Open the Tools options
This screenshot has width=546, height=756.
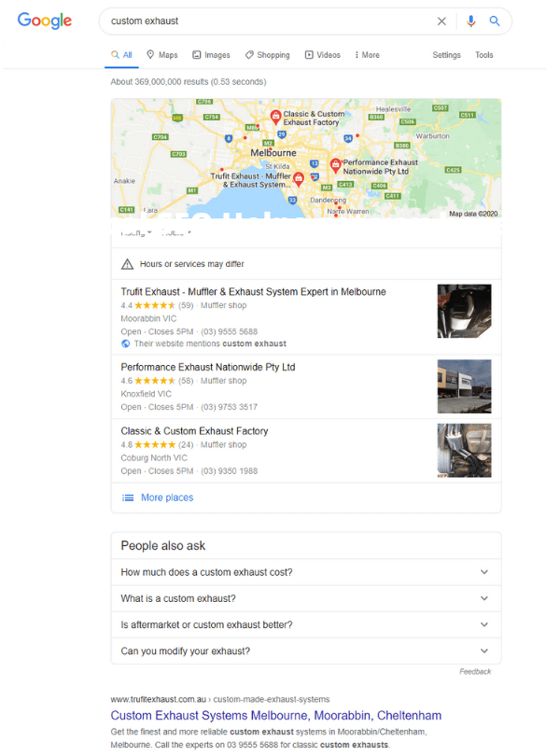pyautogui.click(x=483, y=55)
